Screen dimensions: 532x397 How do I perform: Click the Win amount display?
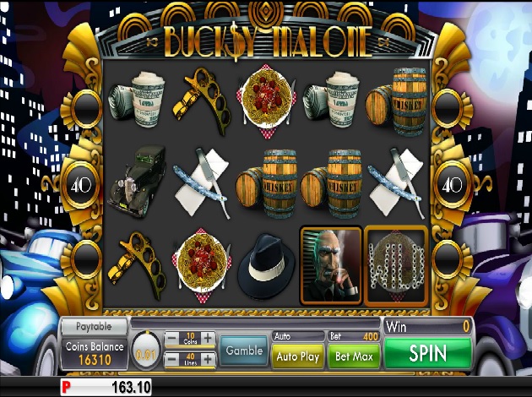(427, 327)
